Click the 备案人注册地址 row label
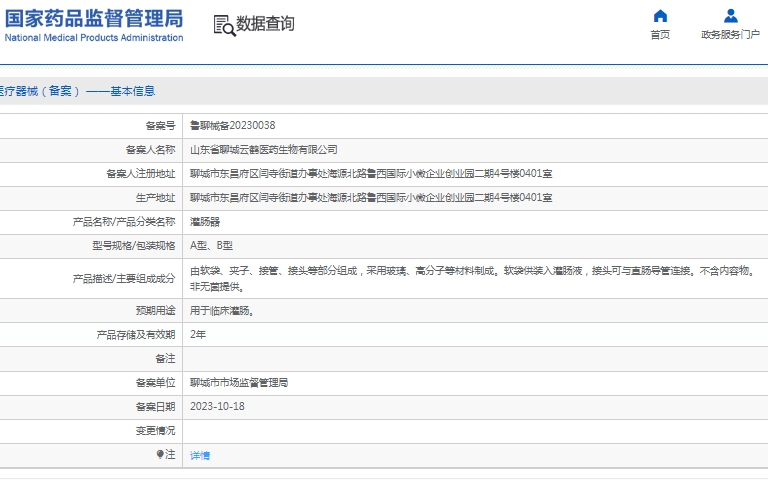This screenshot has width=768, height=483. coord(141,174)
